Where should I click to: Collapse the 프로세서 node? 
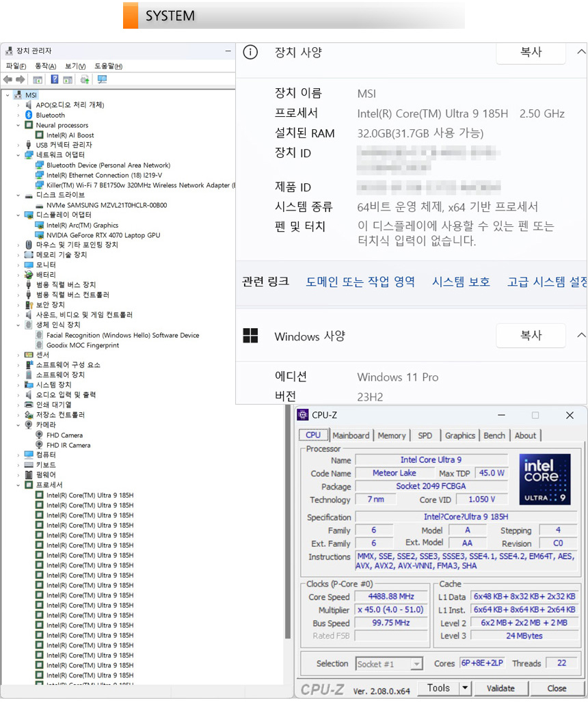point(18,485)
